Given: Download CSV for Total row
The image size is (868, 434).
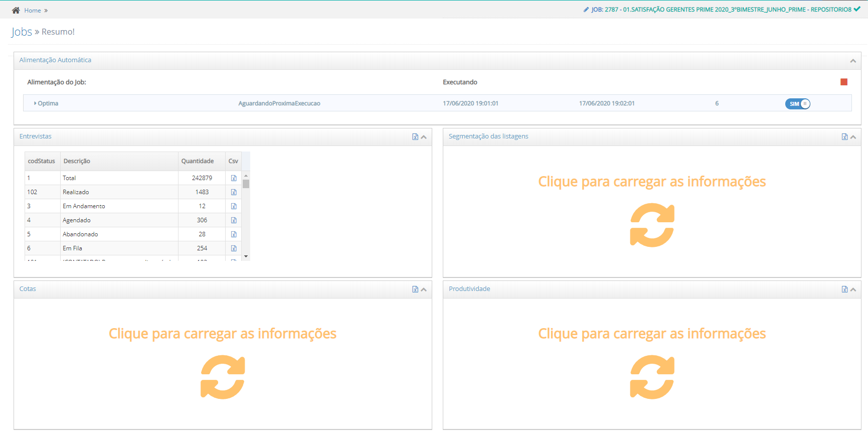Looking at the screenshot, I should tap(234, 178).
